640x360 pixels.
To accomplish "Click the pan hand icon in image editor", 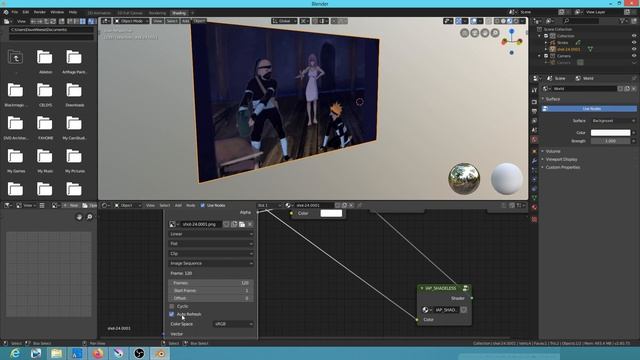I will pyautogui.click(x=79, y=217).
